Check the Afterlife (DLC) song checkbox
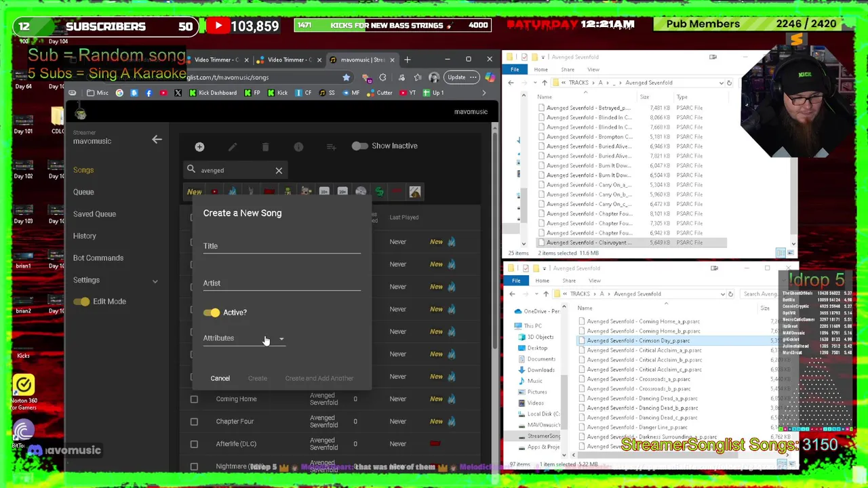The width and height of the screenshot is (868, 488). [x=194, y=444]
